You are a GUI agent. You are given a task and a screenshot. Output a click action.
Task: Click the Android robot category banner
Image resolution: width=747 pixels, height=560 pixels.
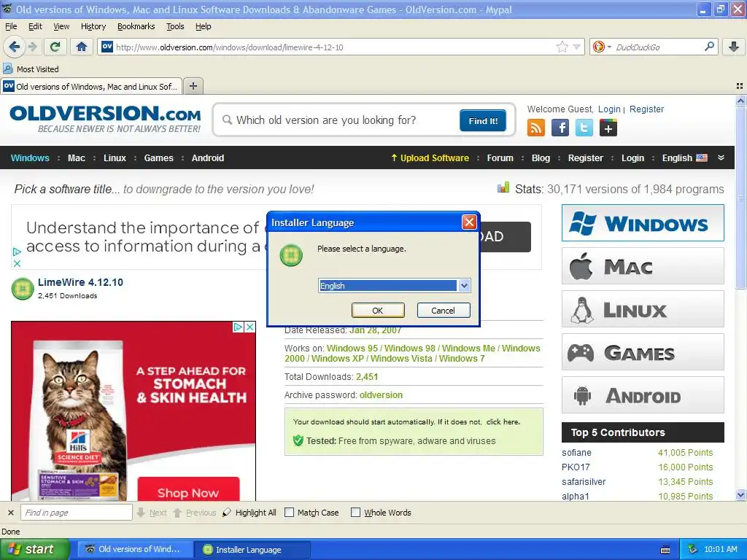pos(643,395)
